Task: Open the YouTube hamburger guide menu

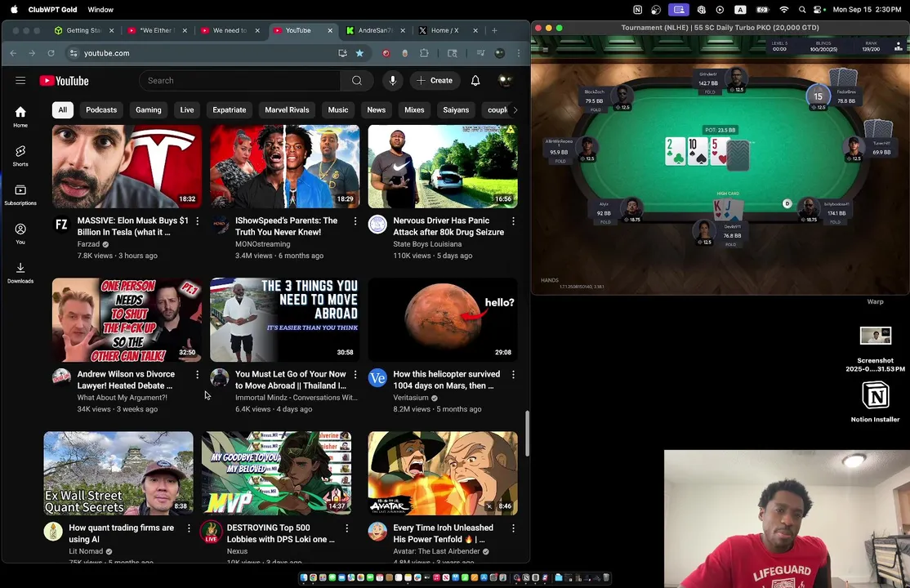Action: (20, 81)
